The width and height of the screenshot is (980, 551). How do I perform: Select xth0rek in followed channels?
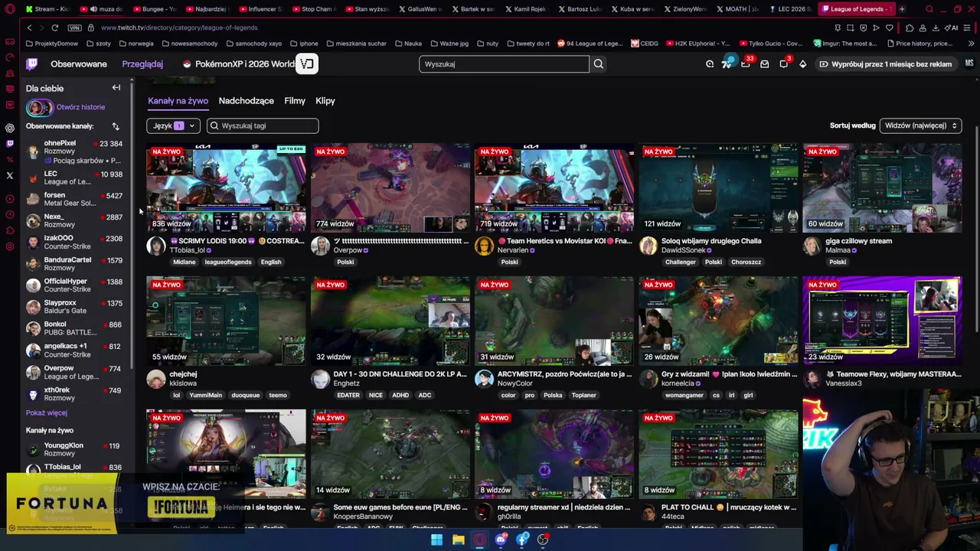click(74, 393)
